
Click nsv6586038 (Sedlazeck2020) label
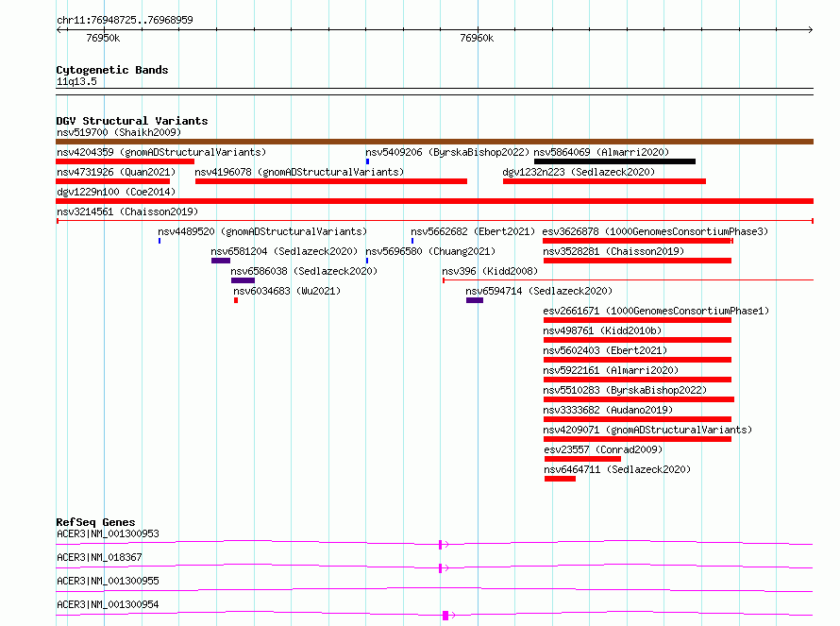(x=304, y=271)
